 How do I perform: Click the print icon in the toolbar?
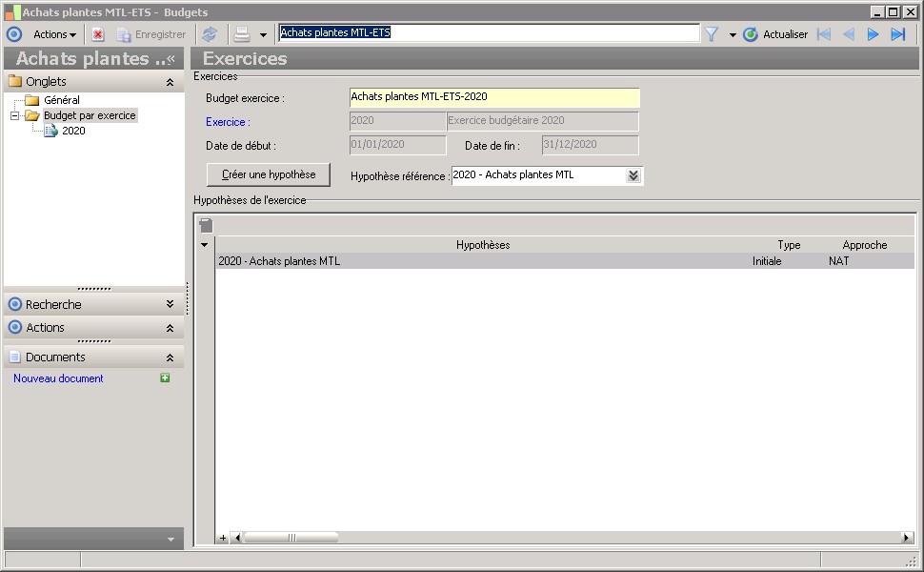242,34
